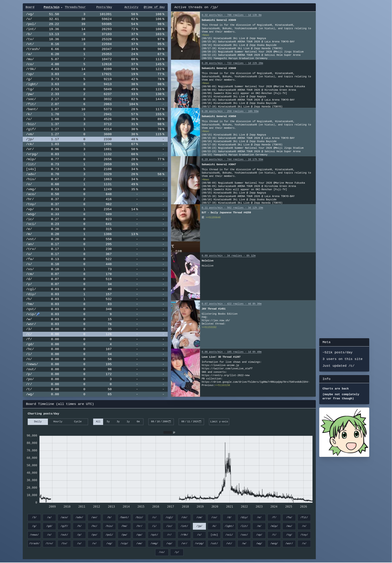Set chart range to 1y
392x563 pixels.
tap(128, 422)
